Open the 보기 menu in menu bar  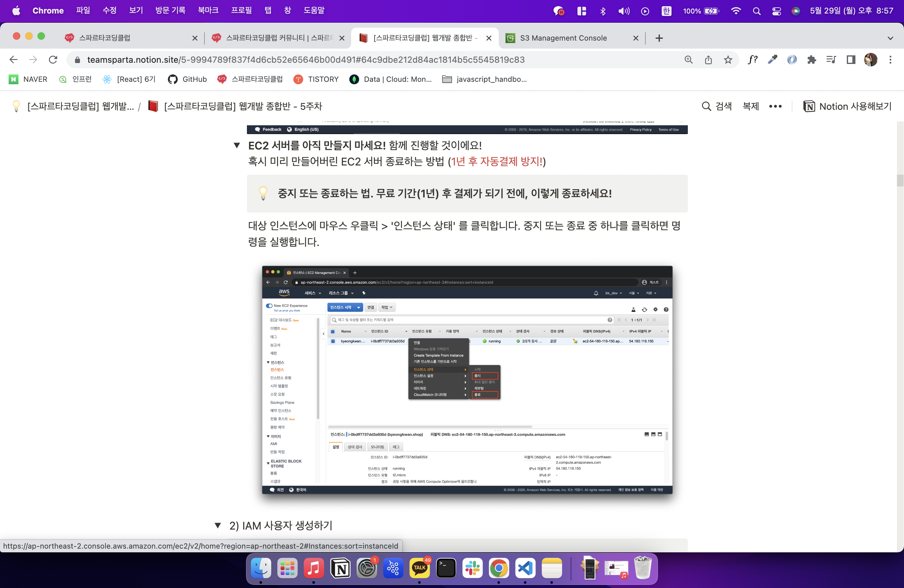[x=136, y=11]
